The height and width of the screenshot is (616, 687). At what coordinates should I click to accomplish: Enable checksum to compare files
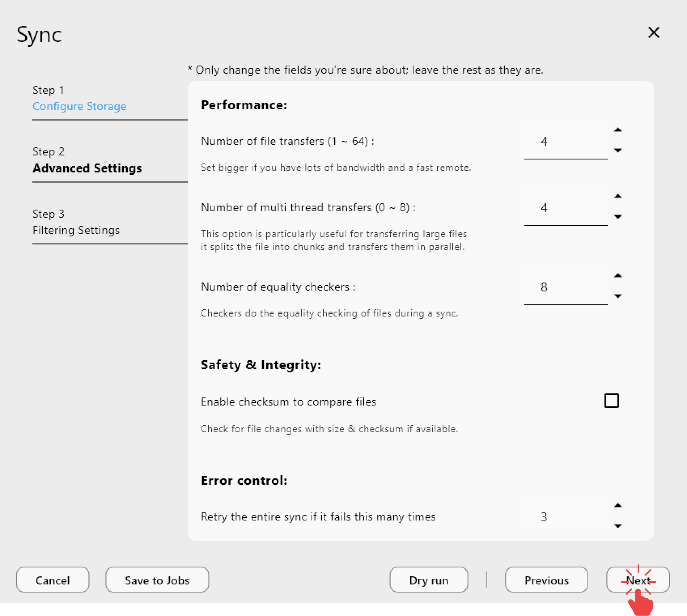[612, 400]
